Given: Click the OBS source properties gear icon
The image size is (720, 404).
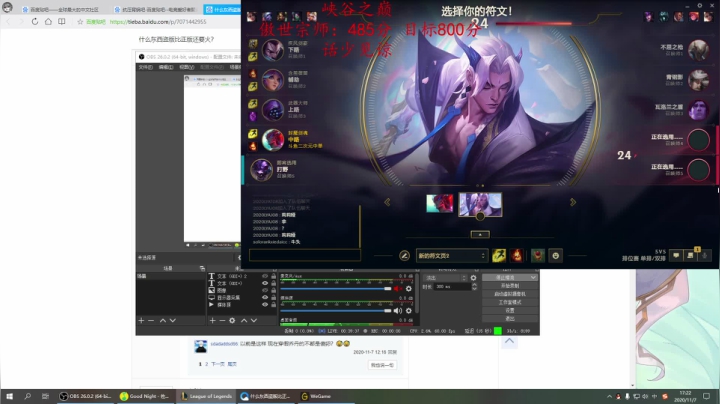Looking at the screenshot, I should [232, 320].
